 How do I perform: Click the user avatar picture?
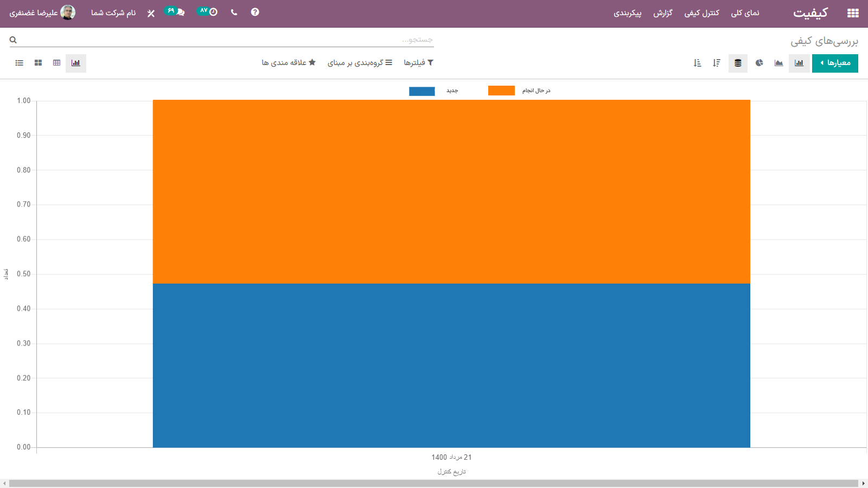(68, 12)
